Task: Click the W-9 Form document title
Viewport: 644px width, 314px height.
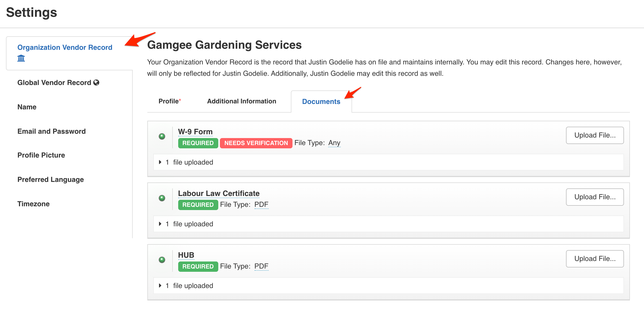Action: click(x=195, y=132)
